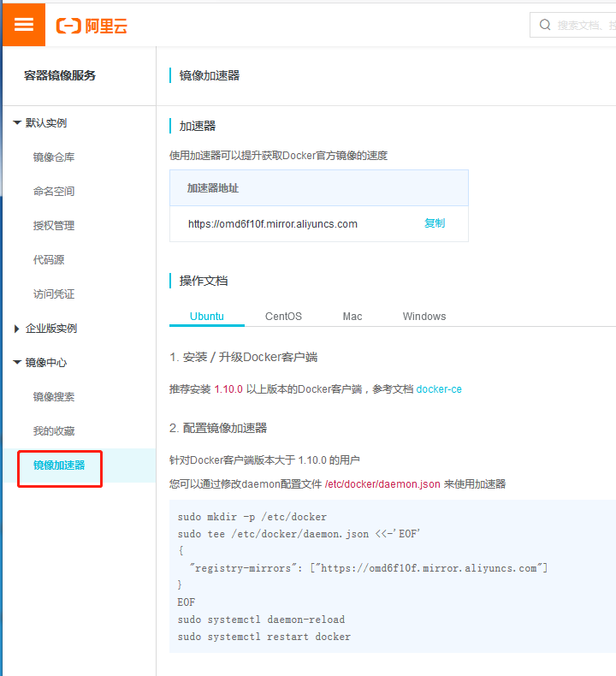This screenshot has height=676, width=616.
Task: Click the /etc/docker/daemon.json red text
Action: coord(382,484)
